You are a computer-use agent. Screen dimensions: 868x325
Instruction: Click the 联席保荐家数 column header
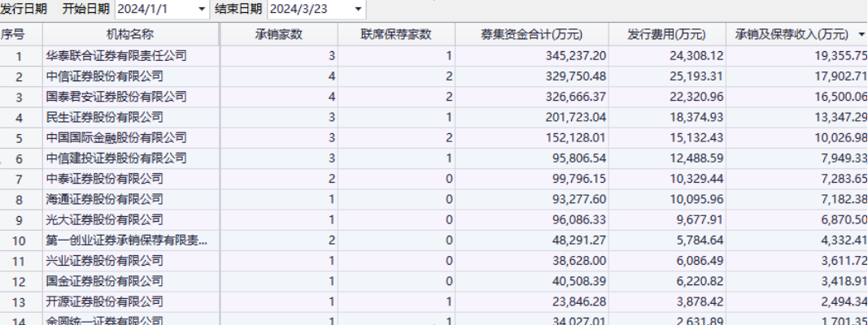395,35
